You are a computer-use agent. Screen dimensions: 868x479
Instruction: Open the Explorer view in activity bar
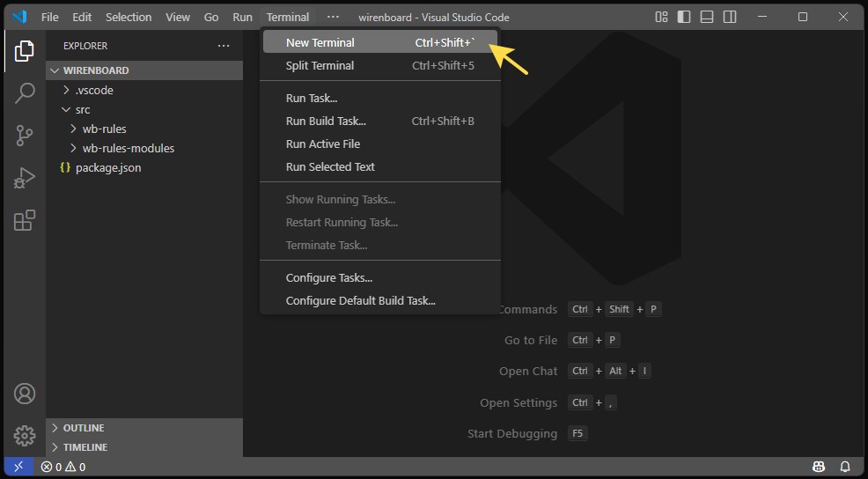[25, 51]
